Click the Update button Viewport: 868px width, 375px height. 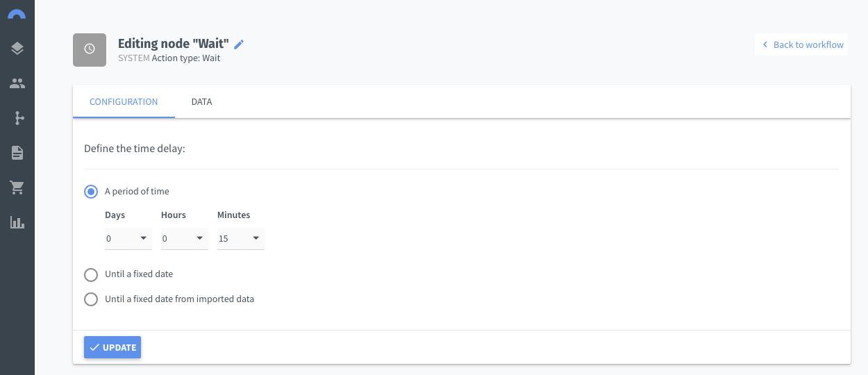(x=112, y=347)
